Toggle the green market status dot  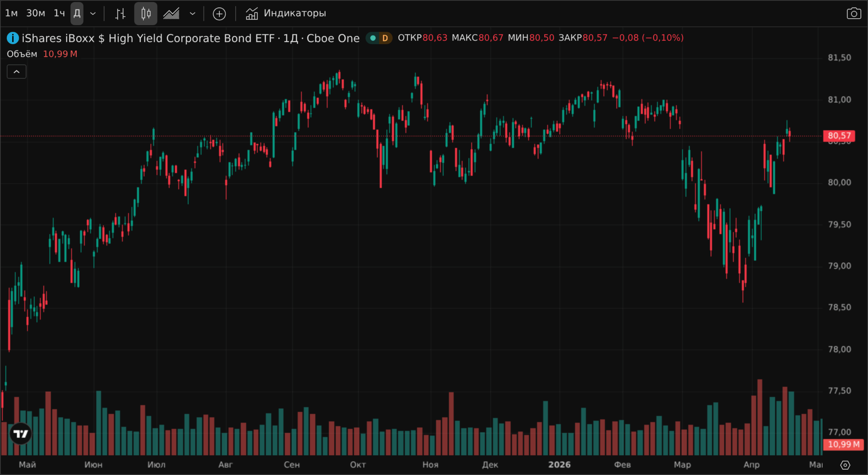[x=373, y=38]
